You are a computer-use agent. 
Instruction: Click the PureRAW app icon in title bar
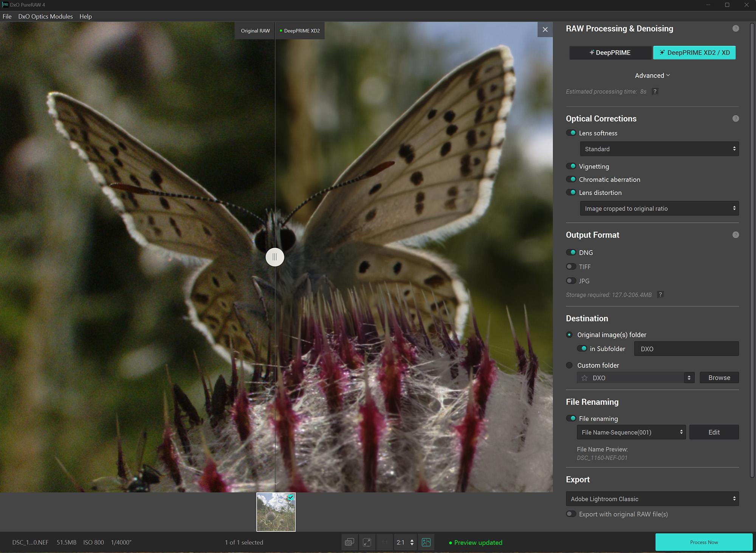pyautogui.click(x=5, y=5)
